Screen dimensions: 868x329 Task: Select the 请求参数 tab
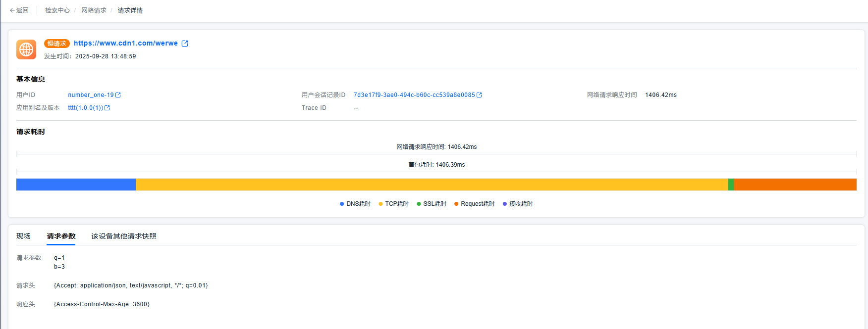pos(61,236)
